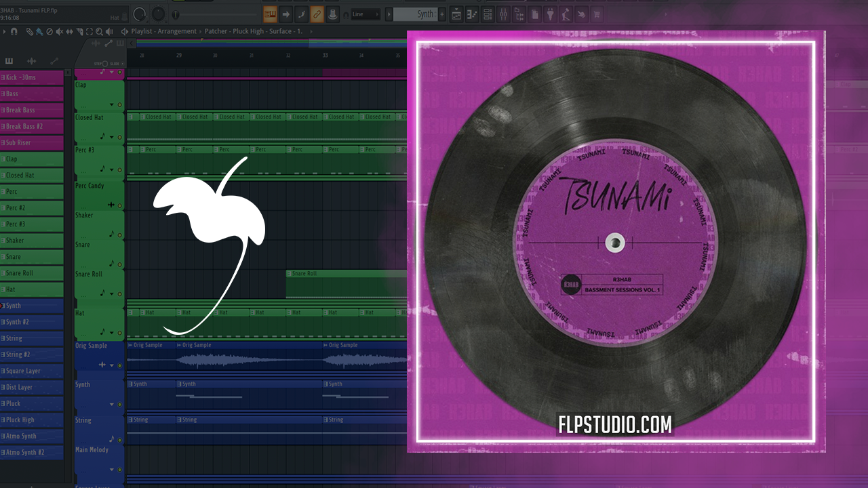Click Playlist - Arrangement breadcrumb
Viewport: 868px width, 488px height.
(x=163, y=31)
